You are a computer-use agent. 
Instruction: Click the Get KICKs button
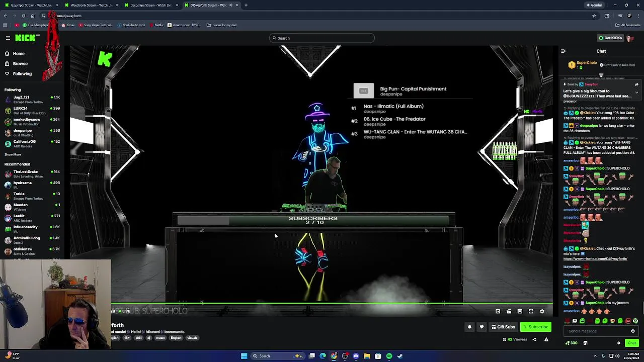[x=610, y=38]
